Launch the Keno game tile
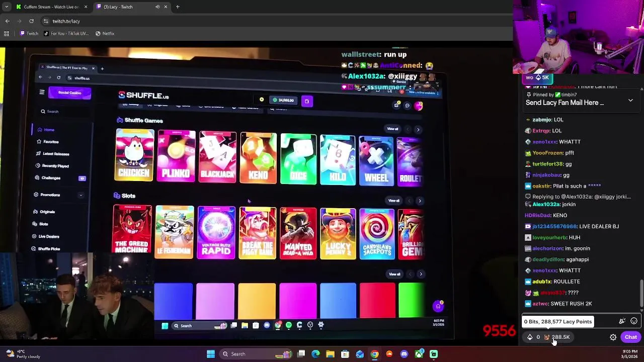 (258, 158)
